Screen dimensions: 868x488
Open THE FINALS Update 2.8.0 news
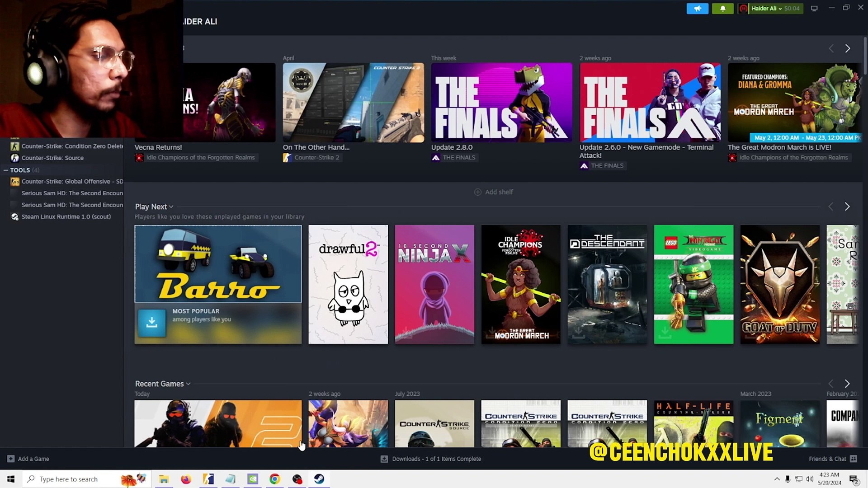pos(501,103)
